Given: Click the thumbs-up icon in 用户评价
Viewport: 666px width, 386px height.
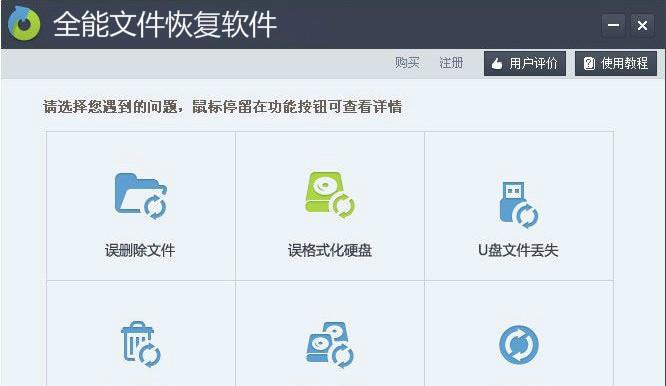Looking at the screenshot, I should tap(497, 64).
